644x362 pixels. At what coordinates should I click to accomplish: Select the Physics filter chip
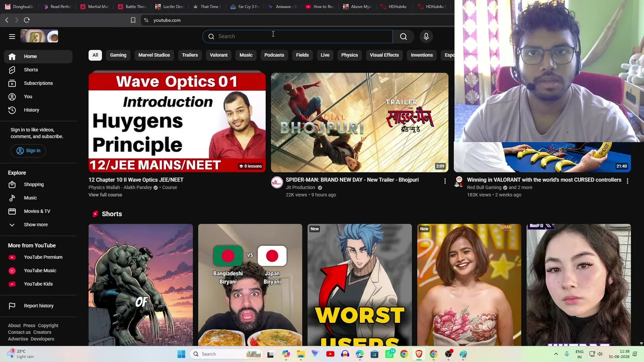click(x=350, y=55)
